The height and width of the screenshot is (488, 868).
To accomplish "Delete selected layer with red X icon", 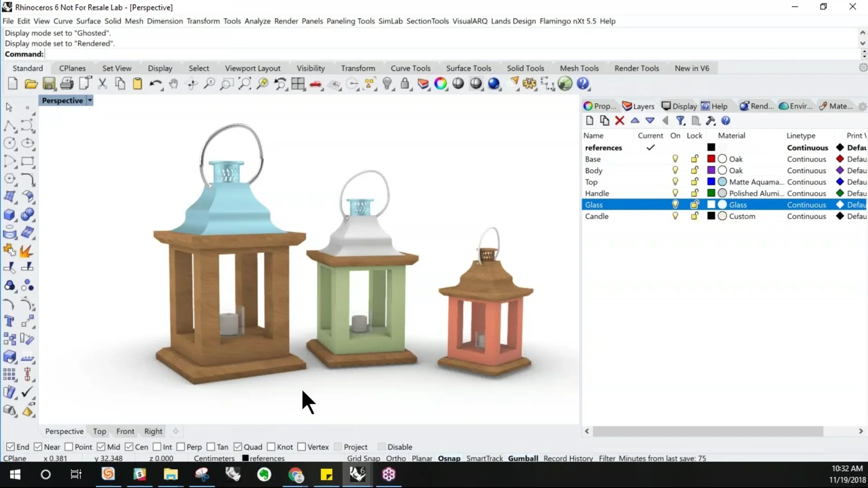I will (x=620, y=121).
